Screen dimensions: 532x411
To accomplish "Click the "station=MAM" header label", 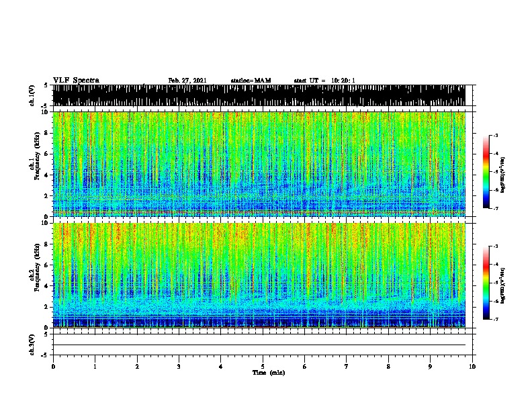I will (x=251, y=81).
